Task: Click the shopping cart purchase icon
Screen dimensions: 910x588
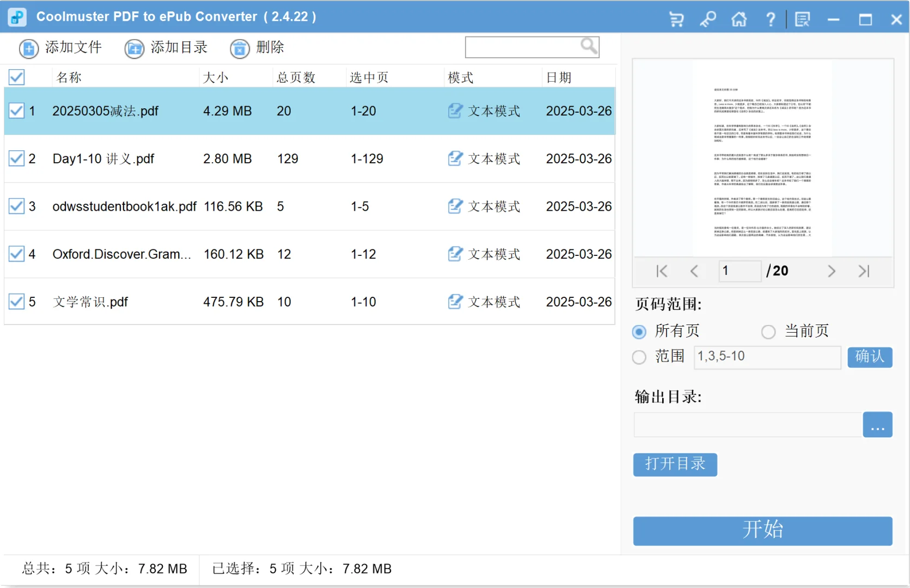Action: [676, 20]
